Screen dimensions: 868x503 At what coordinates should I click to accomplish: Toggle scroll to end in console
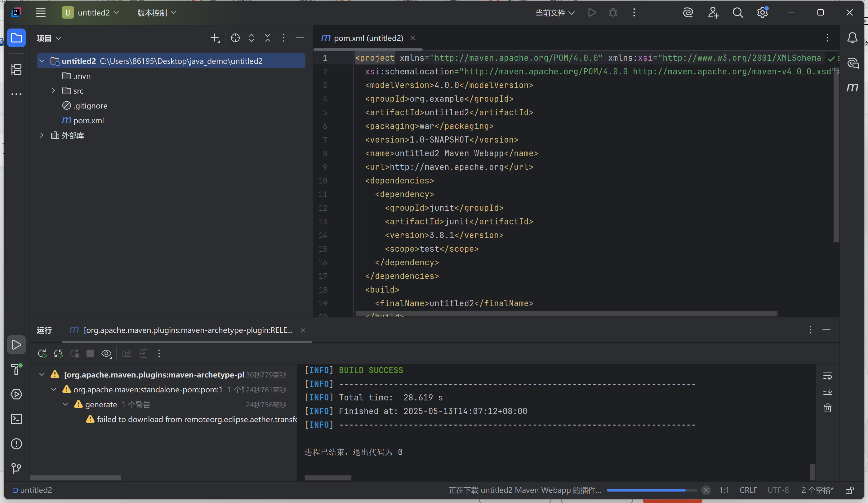point(828,392)
